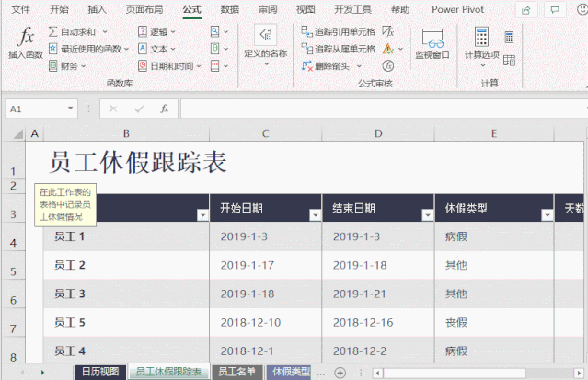Viewport: 588px width, 380px height.
Task: Open Date and Time functions icon
Action: pos(143,66)
